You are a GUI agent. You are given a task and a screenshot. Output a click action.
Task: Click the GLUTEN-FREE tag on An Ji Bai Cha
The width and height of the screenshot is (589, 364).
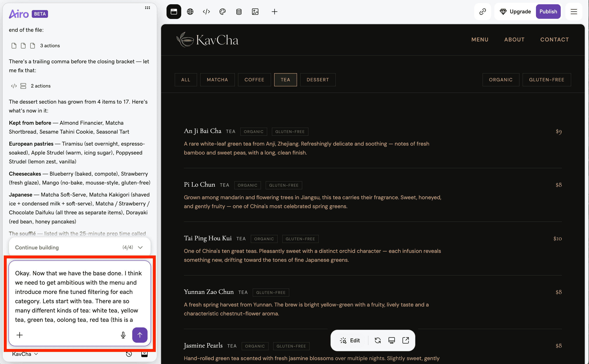pyautogui.click(x=290, y=132)
